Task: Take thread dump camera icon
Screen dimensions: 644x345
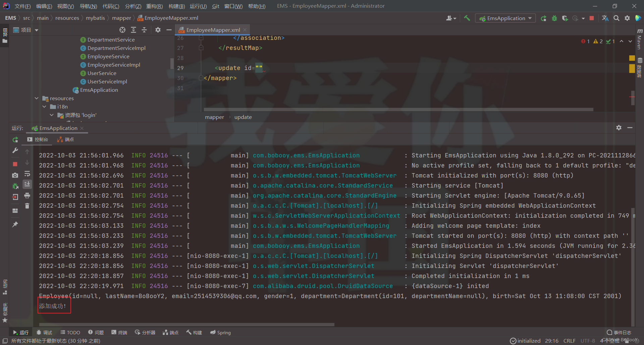Action: pyautogui.click(x=15, y=175)
